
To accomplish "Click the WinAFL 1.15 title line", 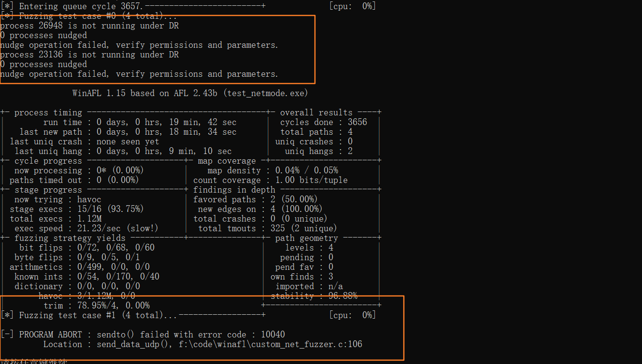I will point(190,93).
